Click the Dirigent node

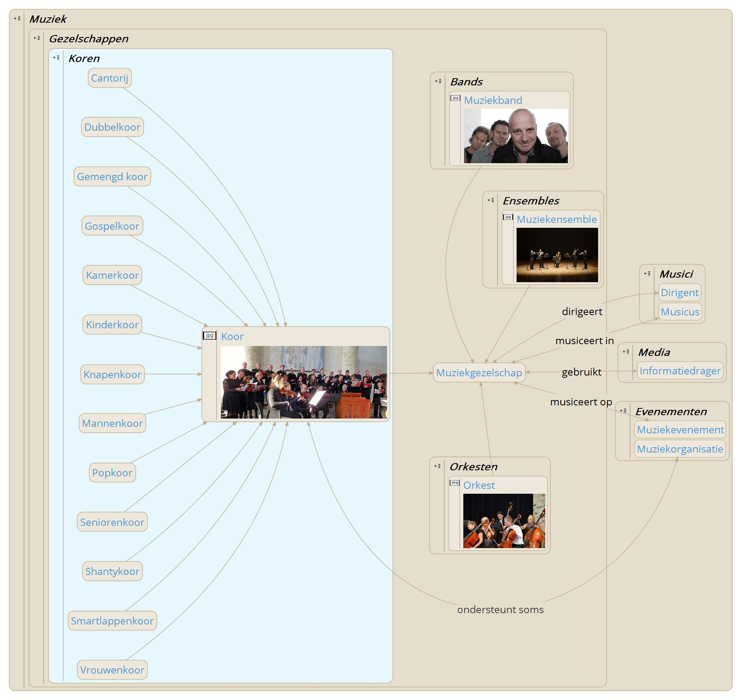click(x=679, y=293)
